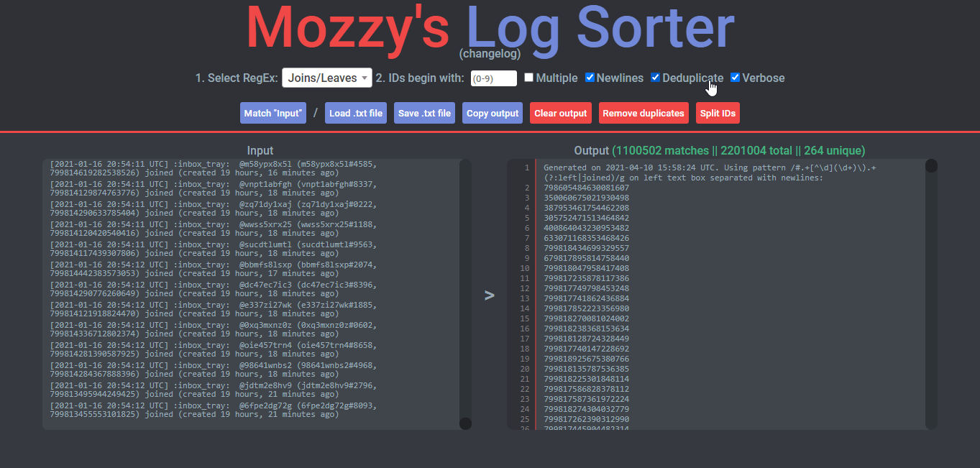The width and height of the screenshot is (980, 468).
Task: Toggle the Verbose checkbox off
Action: [x=736, y=78]
